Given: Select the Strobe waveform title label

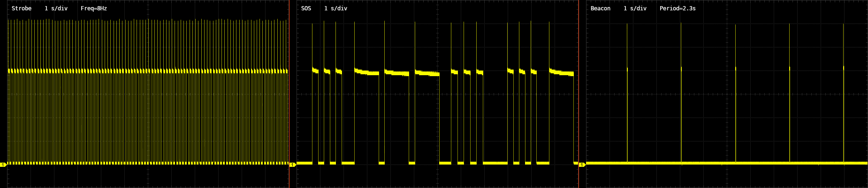Looking at the screenshot, I should click(x=22, y=8).
